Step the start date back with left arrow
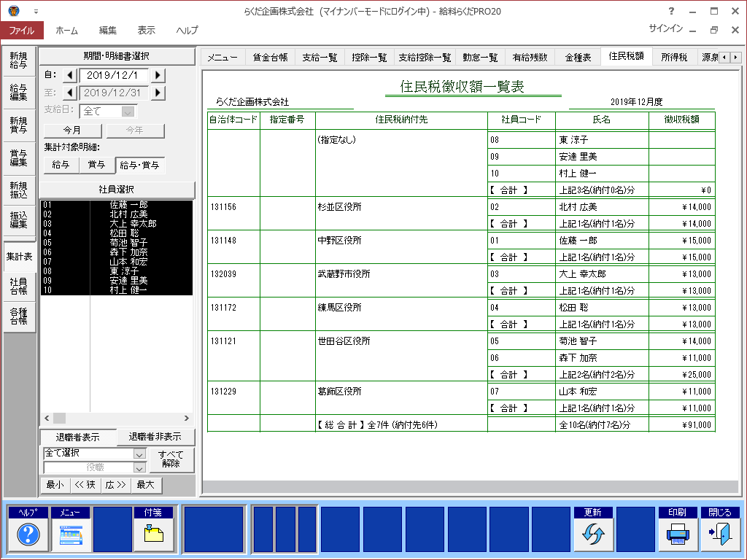Viewport: 747px width, 560px height. (70, 75)
